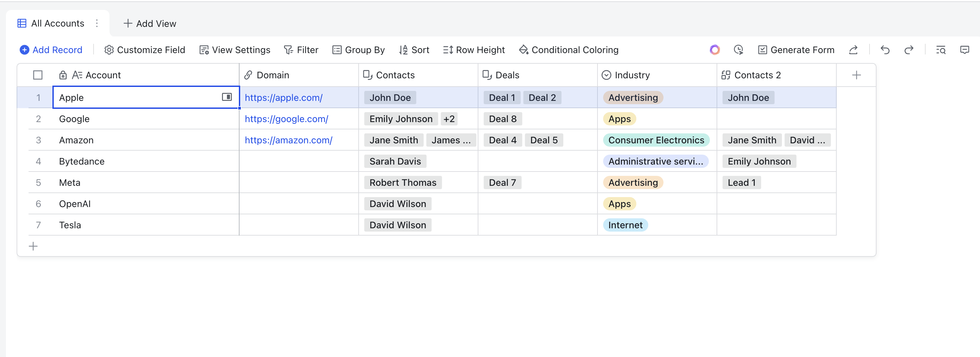The height and width of the screenshot is (357, 980).
Task: Open Row Height options
Action: tap(474, 50)
